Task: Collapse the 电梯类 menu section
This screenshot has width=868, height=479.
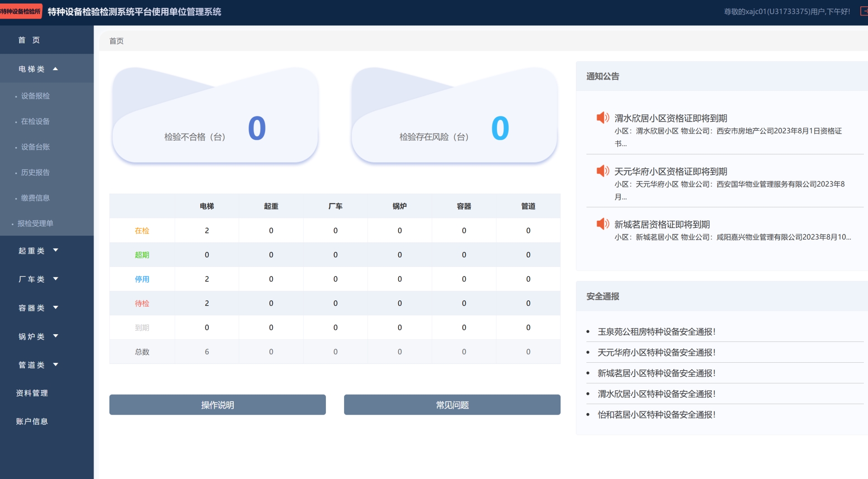Action: click(x=55, y=69)
